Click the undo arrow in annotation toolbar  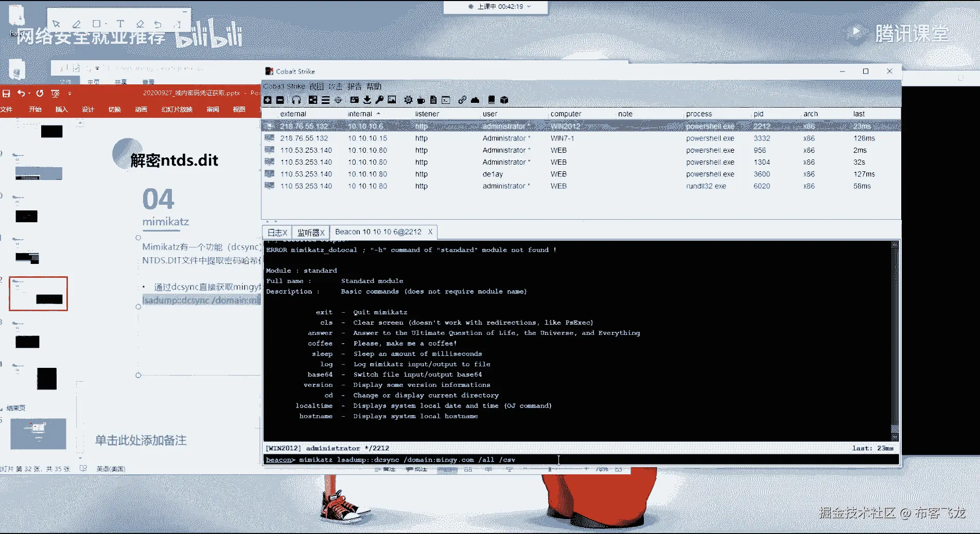(157, 24)
